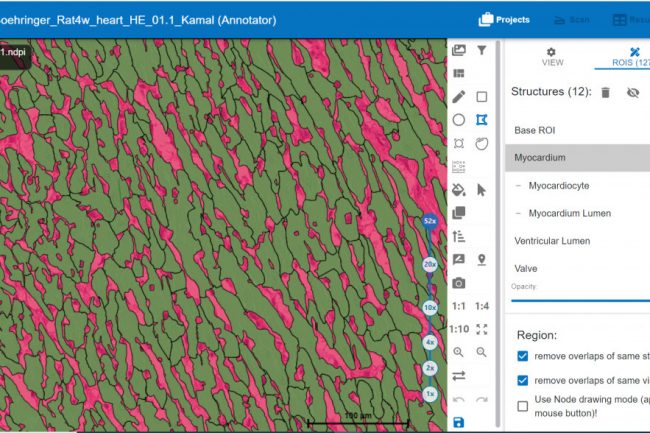Select the Myocardiocyte child structure

coord(559,186)
